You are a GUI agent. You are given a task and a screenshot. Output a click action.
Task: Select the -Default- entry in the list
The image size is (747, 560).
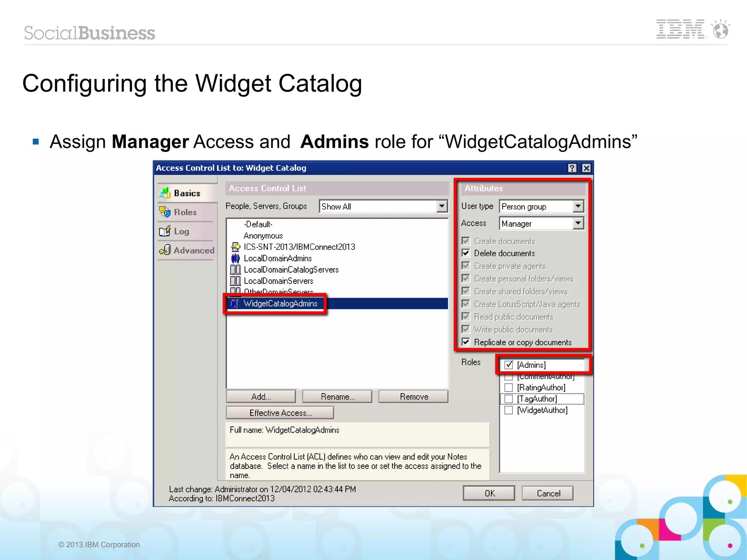337,224
